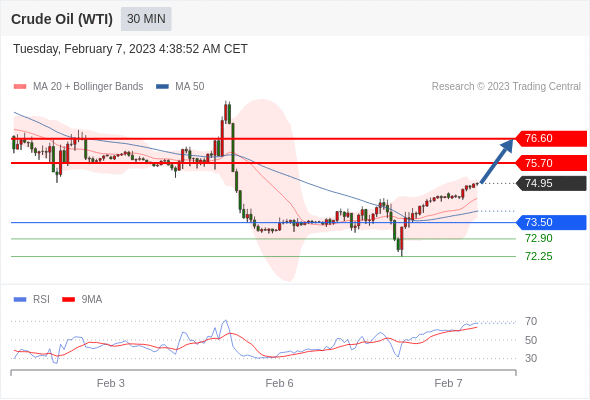The width and height of the screenshot is (590, 400).
Task: Click the Crude Oil (WTI) title
Action: 62,19
